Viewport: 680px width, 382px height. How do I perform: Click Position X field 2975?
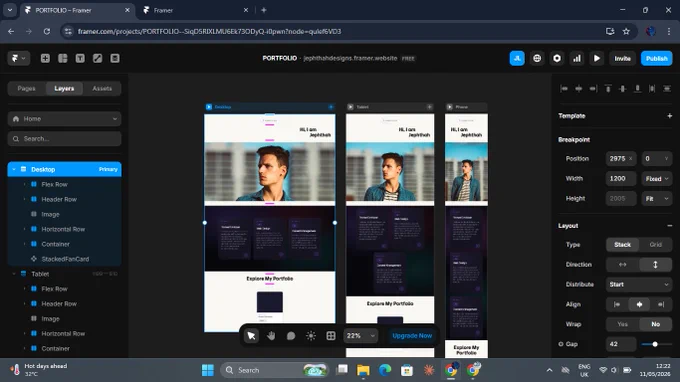click(621, 159)
